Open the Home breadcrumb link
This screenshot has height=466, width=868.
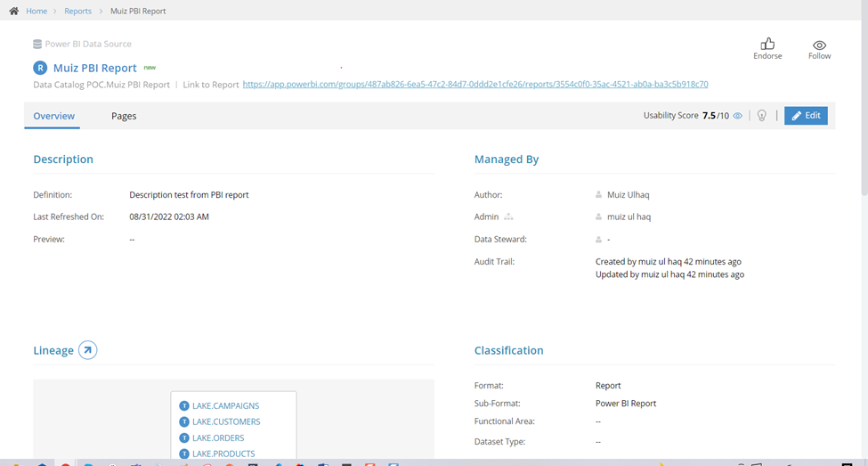click(x=37, y=11)
